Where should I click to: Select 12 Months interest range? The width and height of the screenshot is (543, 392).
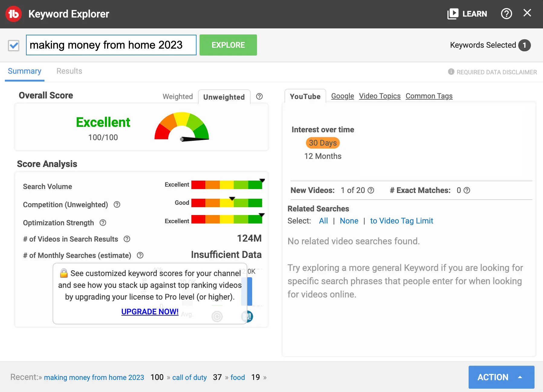pos(323,156)
